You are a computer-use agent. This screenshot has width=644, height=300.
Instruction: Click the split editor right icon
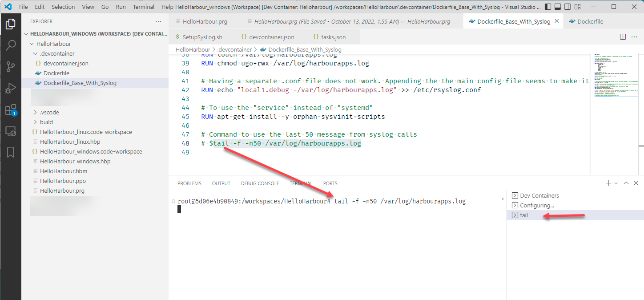pyautogui.click(x=623, y=37)
